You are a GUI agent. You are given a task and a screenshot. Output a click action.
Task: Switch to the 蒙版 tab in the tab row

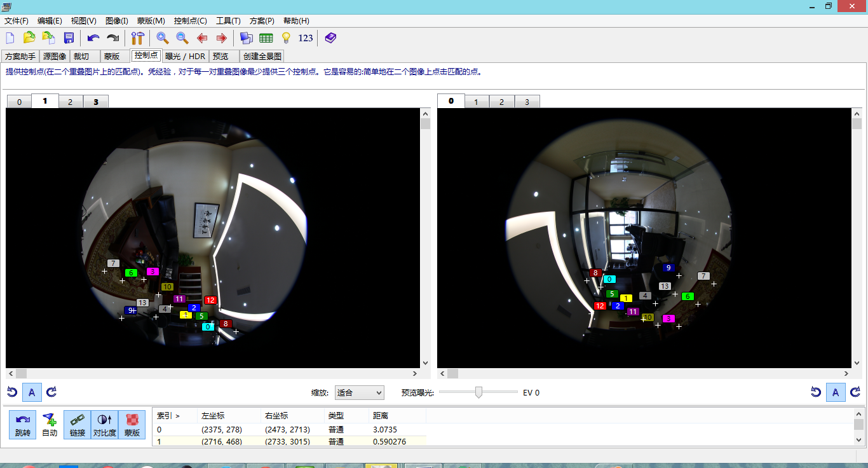116,57
